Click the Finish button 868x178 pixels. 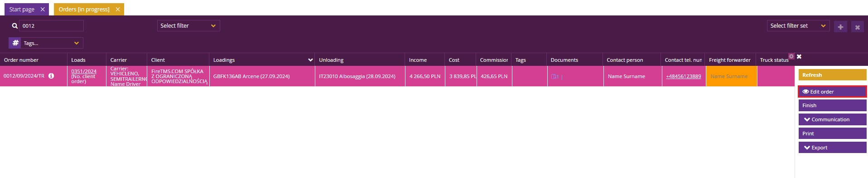click(832, 105)
